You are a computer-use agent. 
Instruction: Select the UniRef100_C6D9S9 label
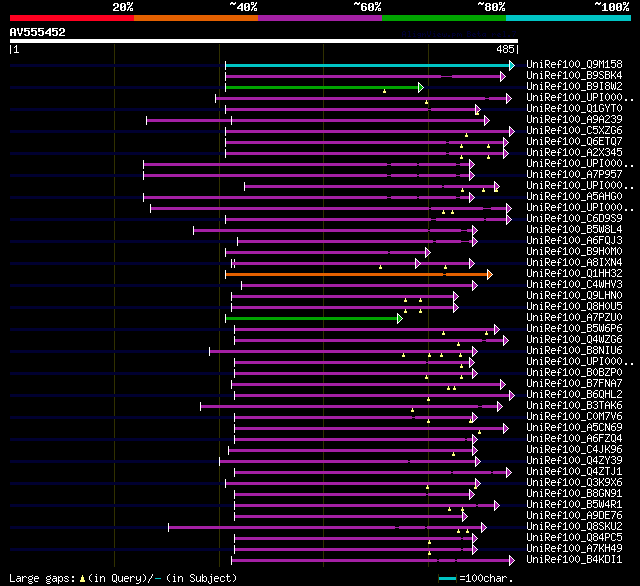[574, 219]
